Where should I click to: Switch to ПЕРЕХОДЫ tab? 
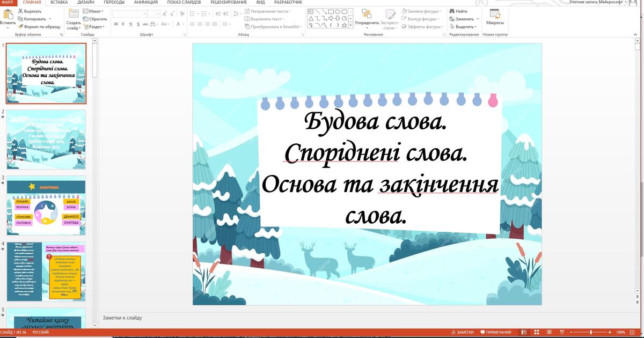(x=114, y=2)
